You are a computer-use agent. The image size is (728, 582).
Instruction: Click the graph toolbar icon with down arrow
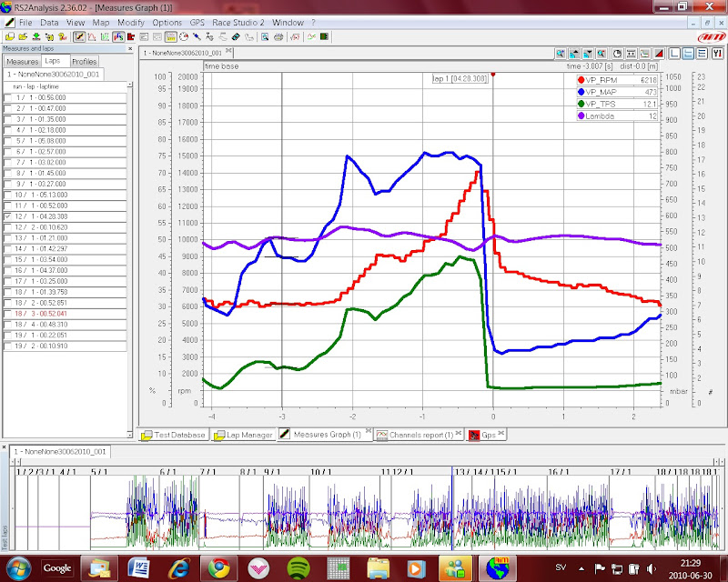click(x=588, y=54)
